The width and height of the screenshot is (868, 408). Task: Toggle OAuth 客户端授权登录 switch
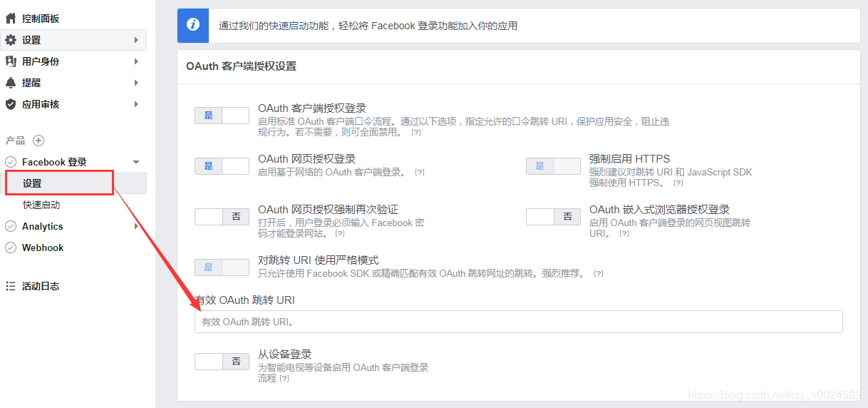coord(222,116)
